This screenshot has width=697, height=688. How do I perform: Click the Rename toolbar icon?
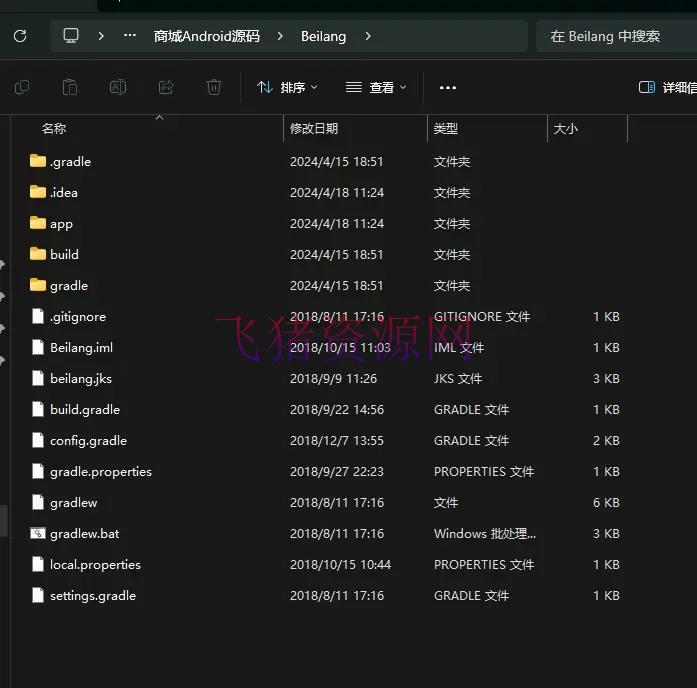click(118, 87)
